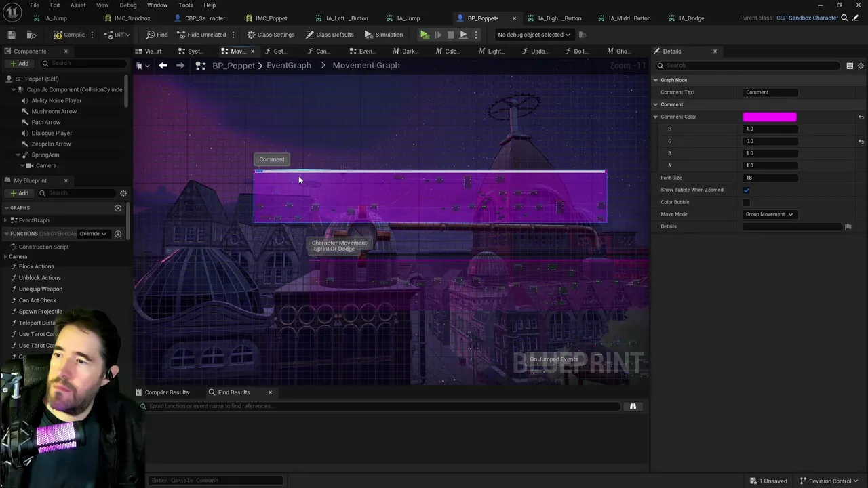This screenshot has width=868, height=488.
Task: Open the function Override dropdown
Action: 94,234
